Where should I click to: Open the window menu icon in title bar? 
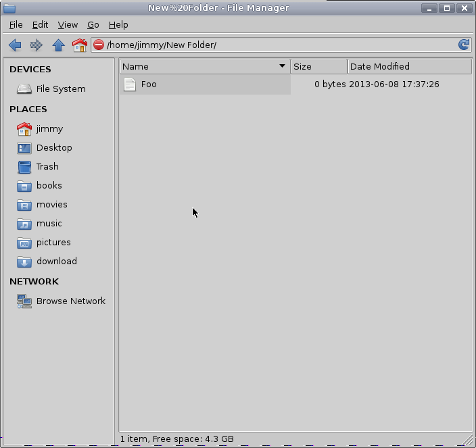point(9,8)
